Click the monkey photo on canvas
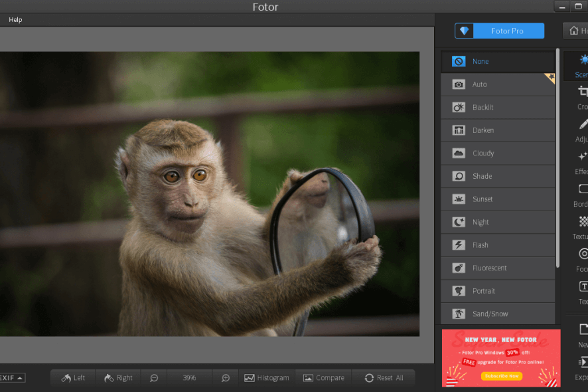Image resolution: width=588 pixels, height=392 pixels. pos(210,194)
